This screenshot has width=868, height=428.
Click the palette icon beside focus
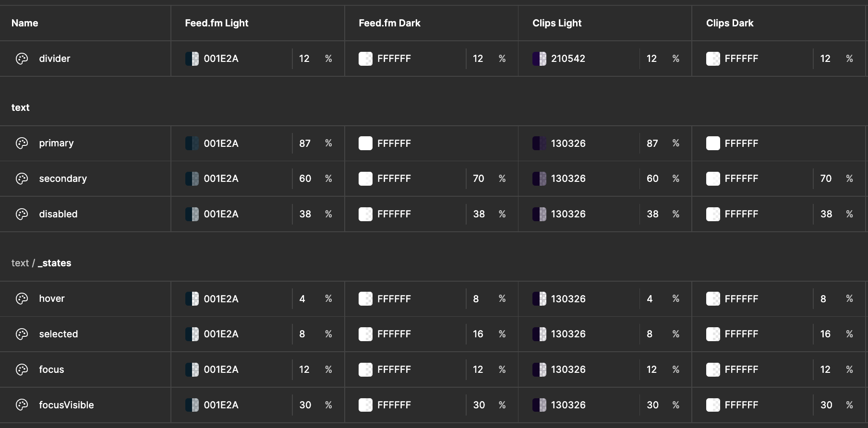tap(22, 369)
